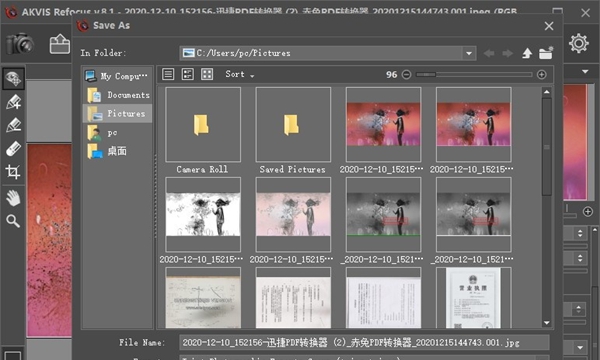Select My Computer in places sidebar
The image size is (600, 360).
point(117,76)
